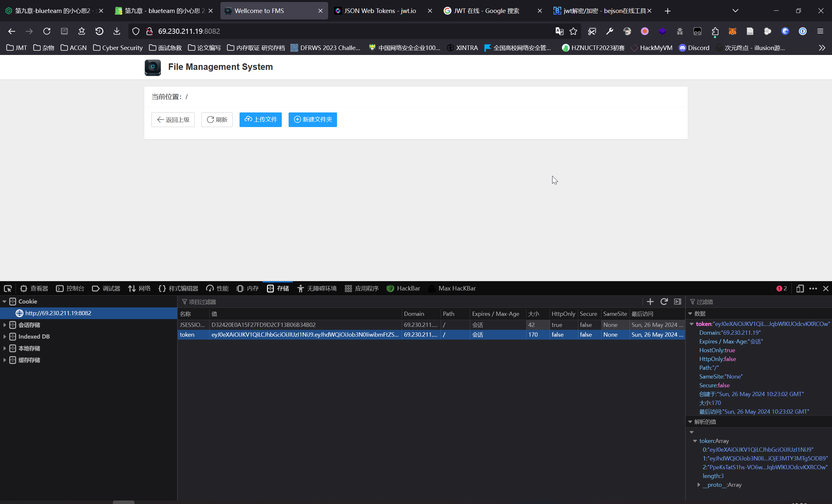The height and width of the screenshot is (504, 832).
Task: Add a new cookie with the plus icon
Action: [x=650, y=302]
